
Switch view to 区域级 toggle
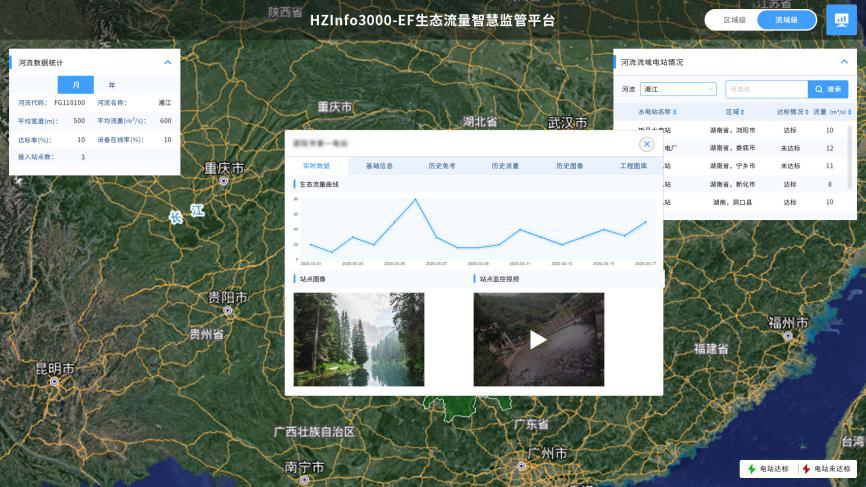[734, 20]
